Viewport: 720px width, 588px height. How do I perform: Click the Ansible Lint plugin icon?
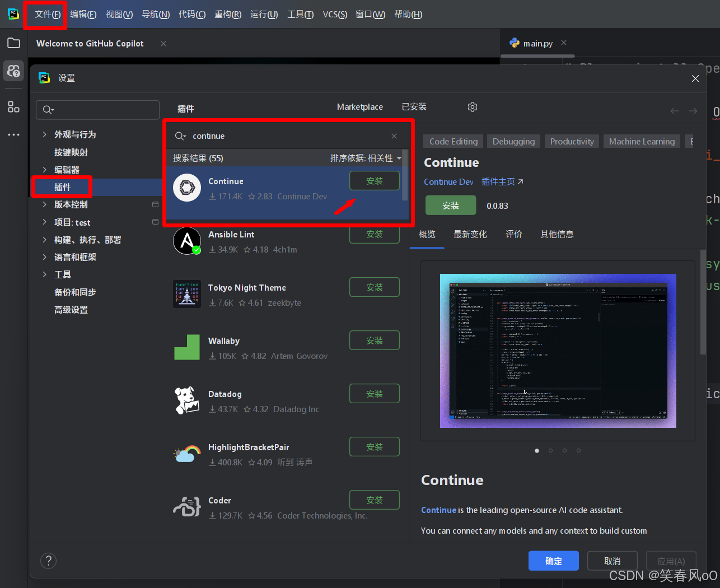coord(187,241)
